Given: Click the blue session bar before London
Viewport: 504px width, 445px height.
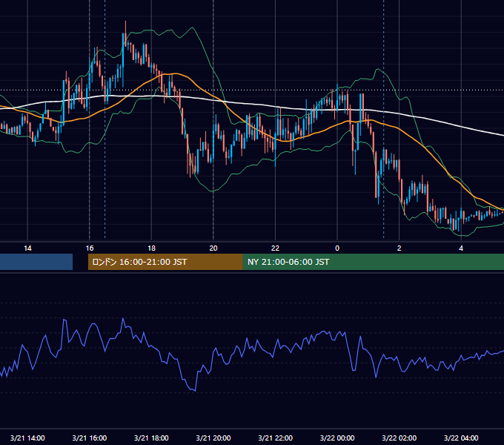Looking at the screenshot, I should [x=36, y=262].
